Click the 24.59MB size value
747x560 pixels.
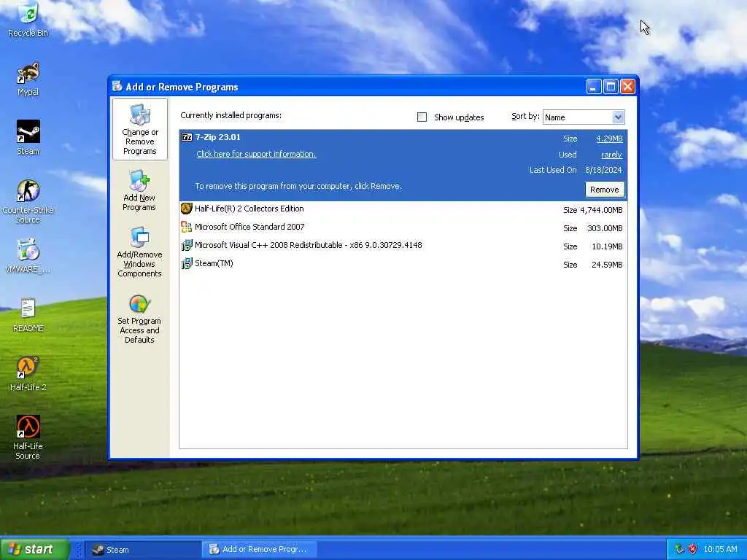click(x=607, y=265)
